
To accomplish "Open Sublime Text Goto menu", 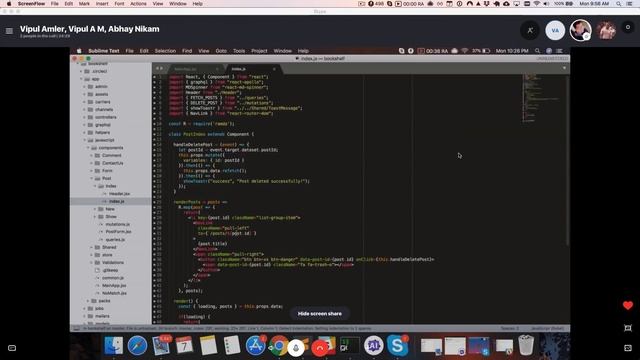I will (221, 51).
